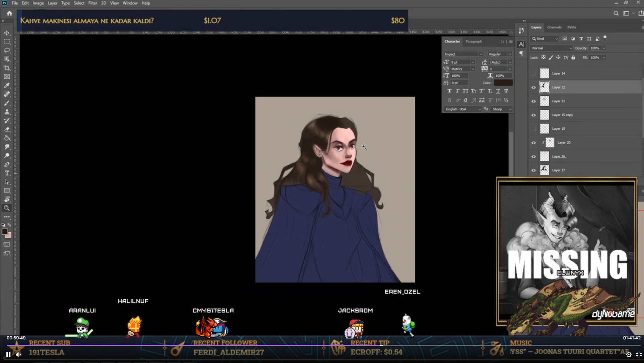This screenshot has width=644, height=363.
Task: Open the 8 pt font size dropdown
Action: [x=473, y=62]
